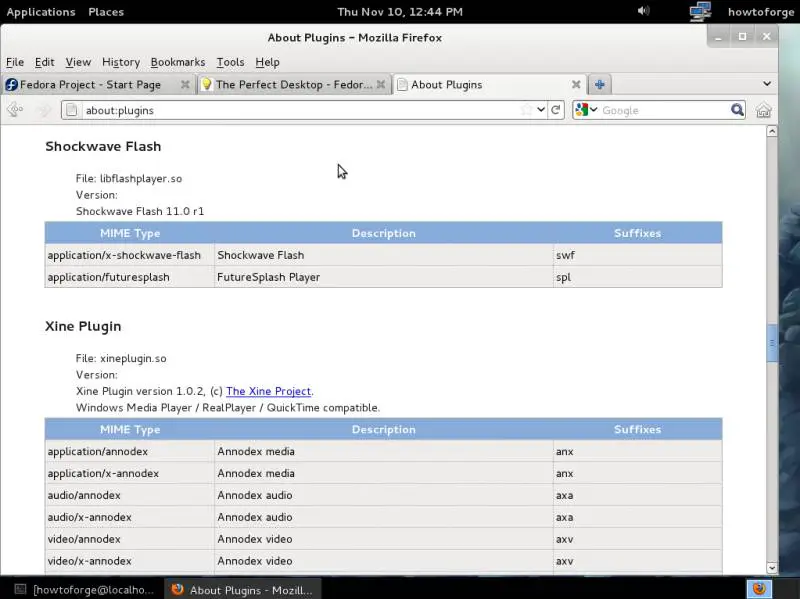
Task: Open the Bookmarks menu
Action: click(x=178, y=62)
